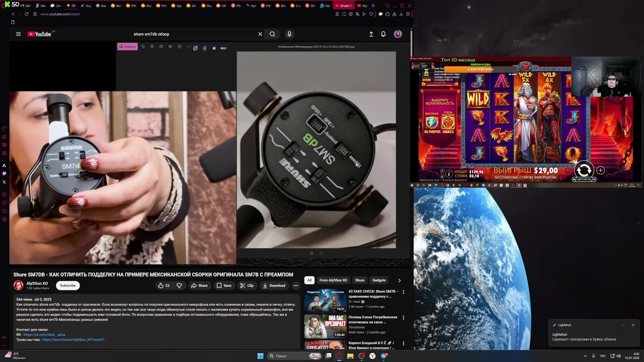Open the Windows Start menu
644x362 pixels.
point(261,356)
